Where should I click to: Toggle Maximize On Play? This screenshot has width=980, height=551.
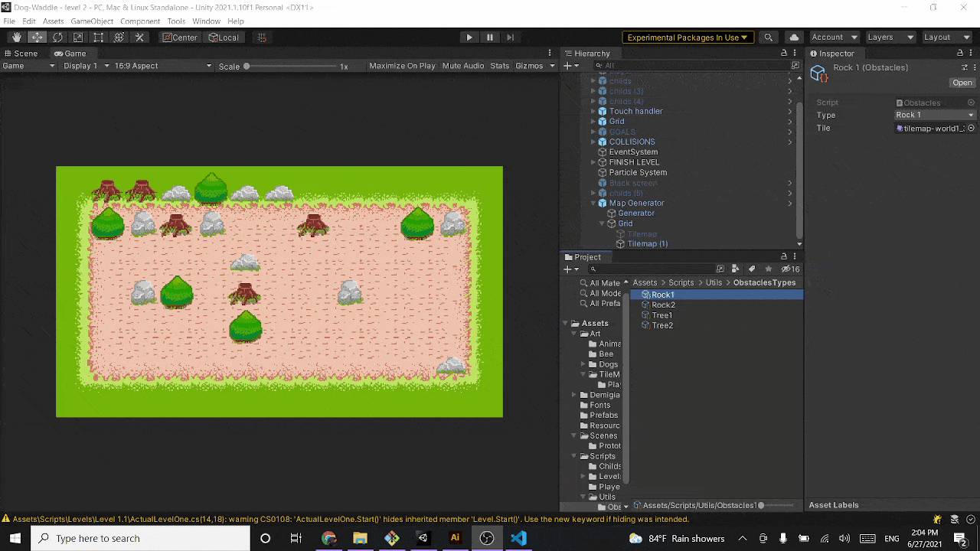point(402,66)
